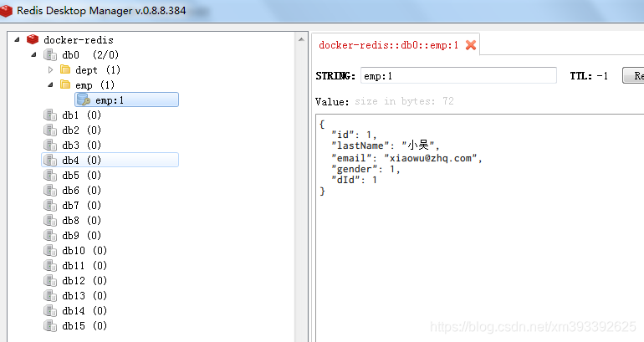The width and height of the screenshot is (644, 342).
Task: Click the partially visible Re button beside TTL
Action: (633, 75)
